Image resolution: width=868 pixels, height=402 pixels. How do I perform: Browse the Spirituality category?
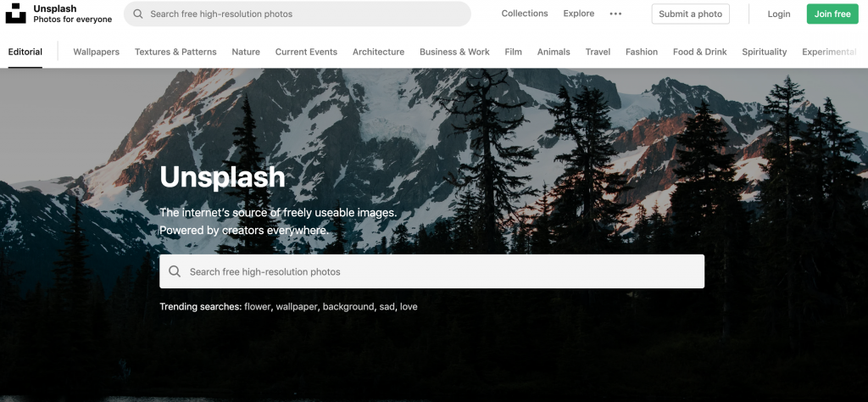[x=764, y=52]
